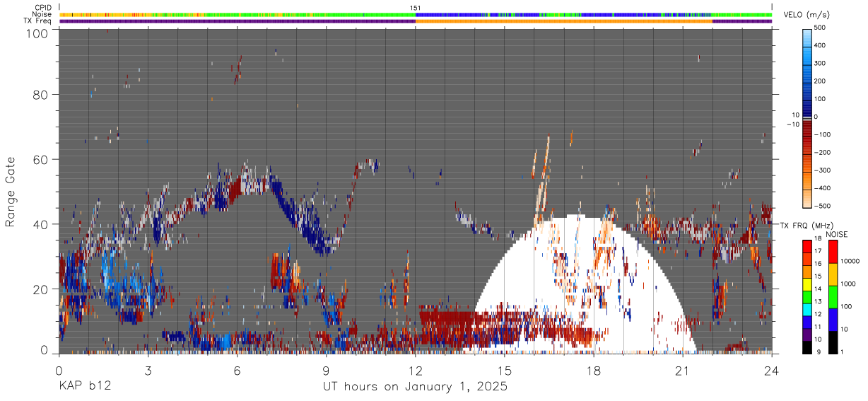
Task: Click the green 13 MHz frequency swatch
Action: 807,297
